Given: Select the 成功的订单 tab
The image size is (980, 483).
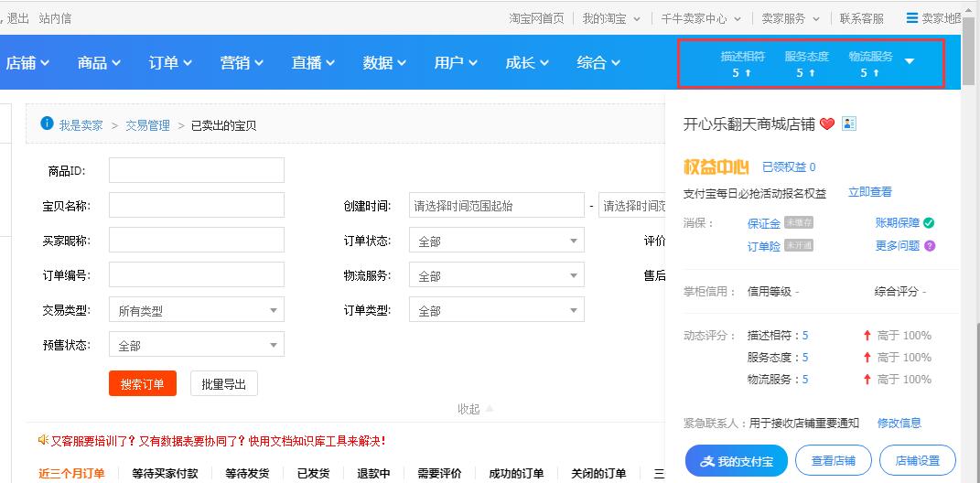Looking at the screenshot, I should tap(516, 474).
